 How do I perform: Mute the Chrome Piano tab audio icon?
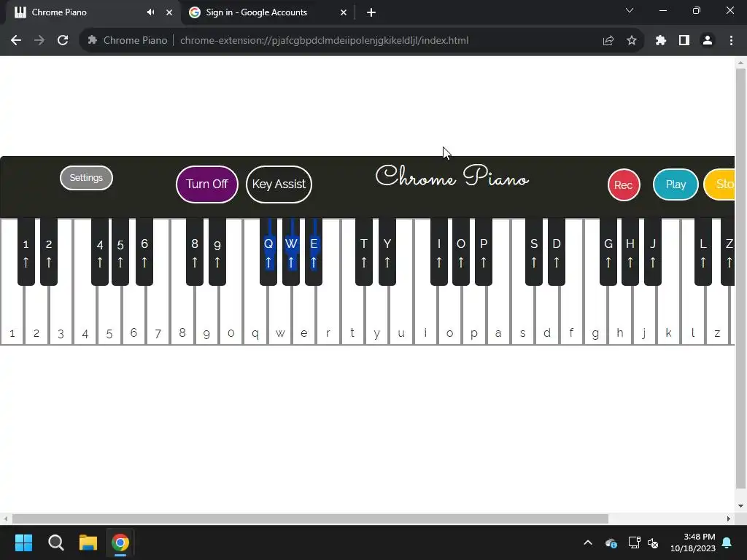click(150, 12)
